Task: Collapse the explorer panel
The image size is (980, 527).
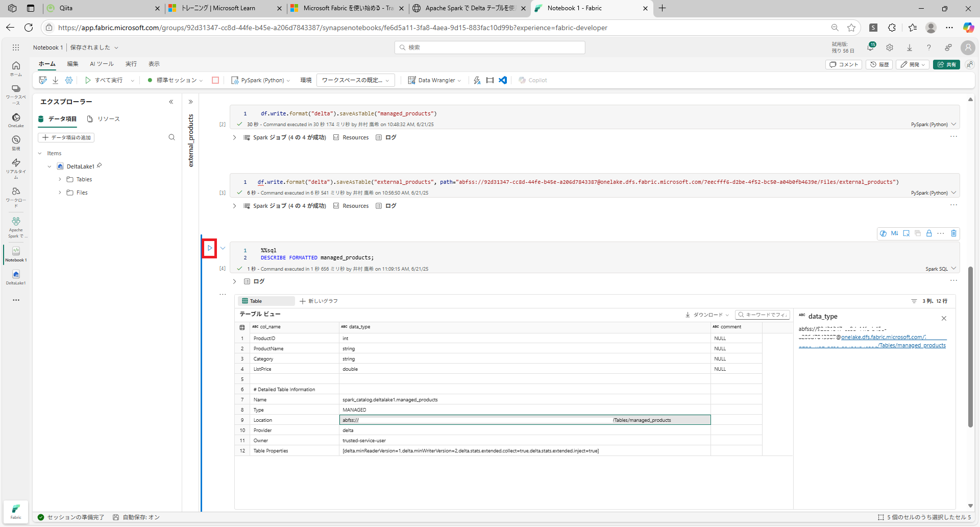Action: coord(171,102)
